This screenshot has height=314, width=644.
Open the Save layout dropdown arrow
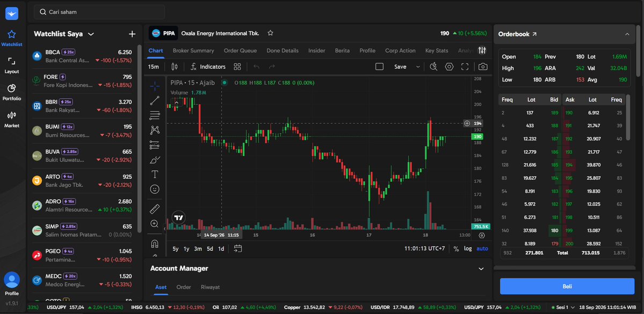pyautogui.click(x=418, y=67)
